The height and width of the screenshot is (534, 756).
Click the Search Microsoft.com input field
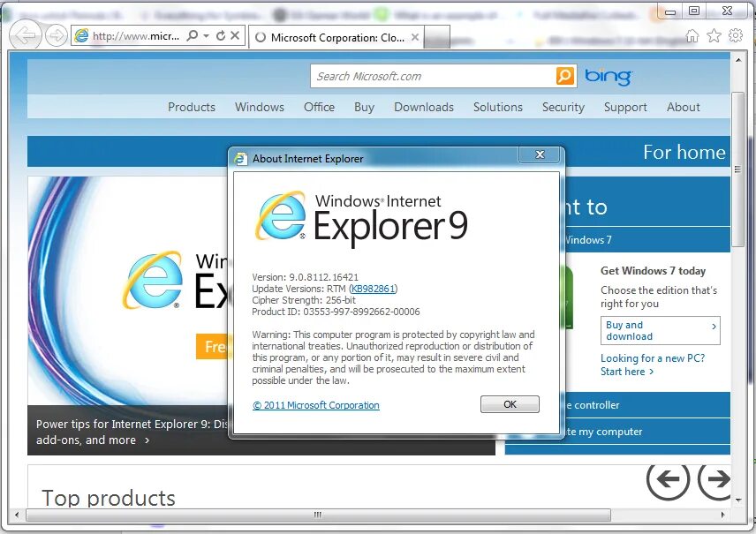click(434, 76)
